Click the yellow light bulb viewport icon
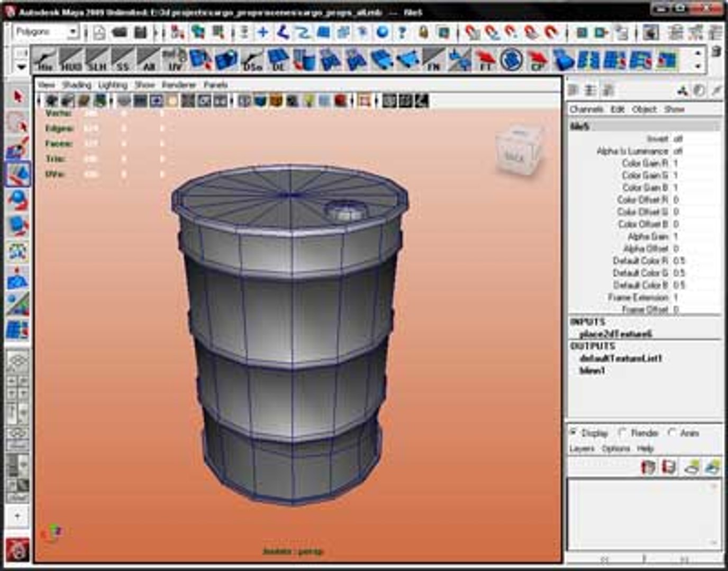The height and width of the screenshot is (571, 728). point(309,100)
